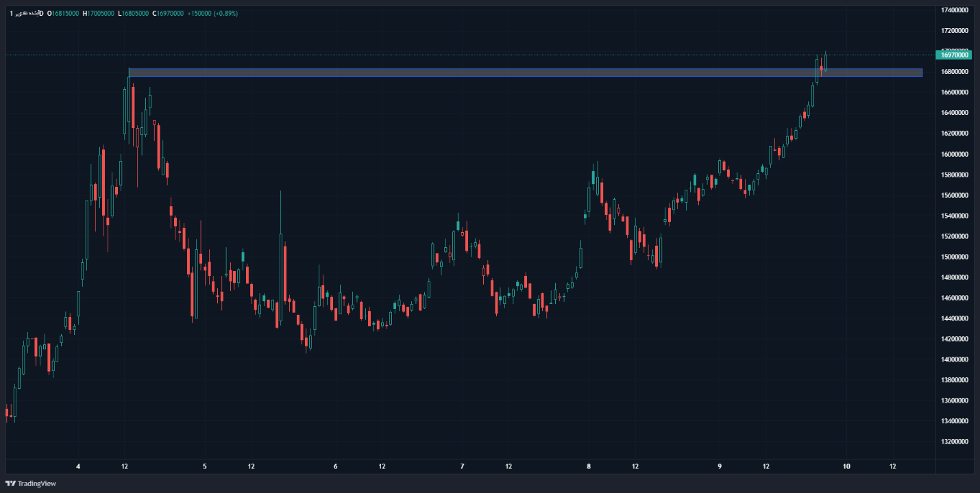Click the low value L16805000
This screenshot has height=493, width=980.
click(133, 14)
